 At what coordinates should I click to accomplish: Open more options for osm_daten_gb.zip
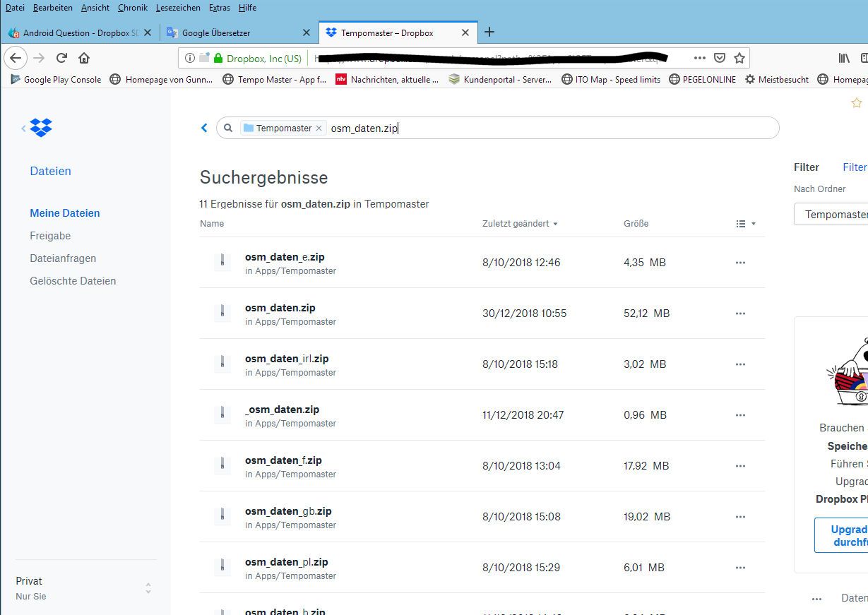(x=740, y=517)
